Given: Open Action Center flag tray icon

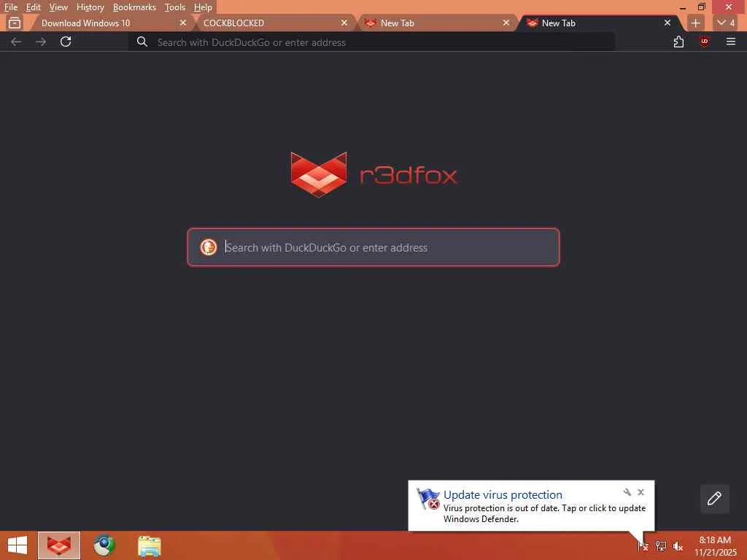Looking at the screenshot, I should (x=643, y=545).
